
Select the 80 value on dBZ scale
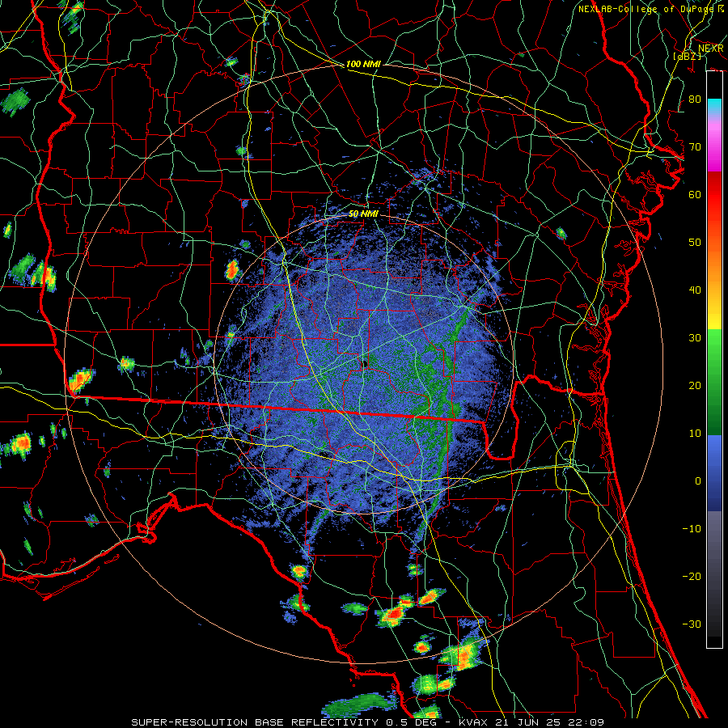[x=695, y=99]
